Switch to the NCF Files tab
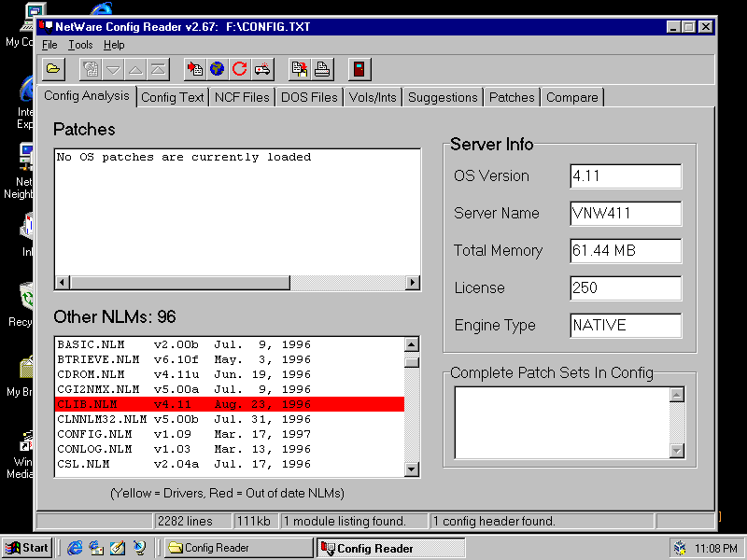Screen dimensions: 747x560 (242, 98)
